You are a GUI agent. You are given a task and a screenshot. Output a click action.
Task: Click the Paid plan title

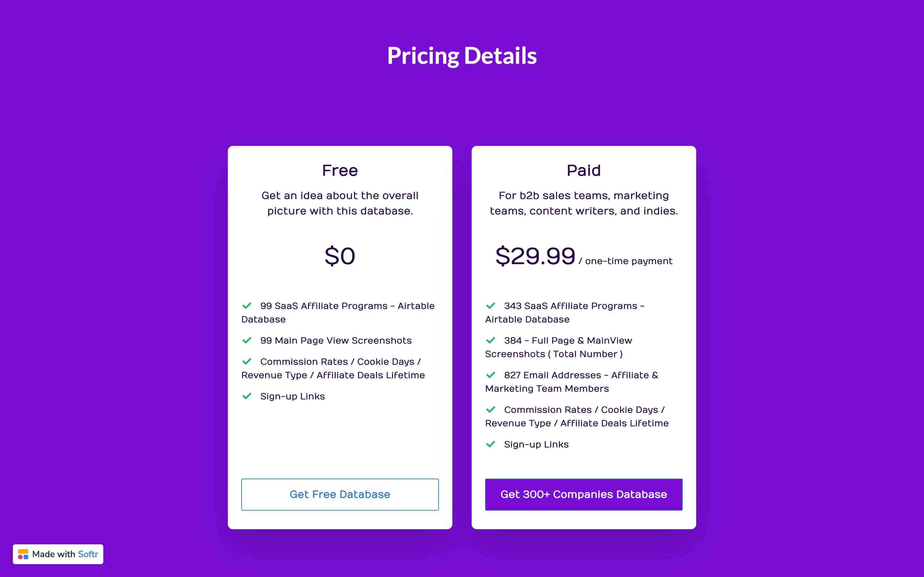click(583, 171)
